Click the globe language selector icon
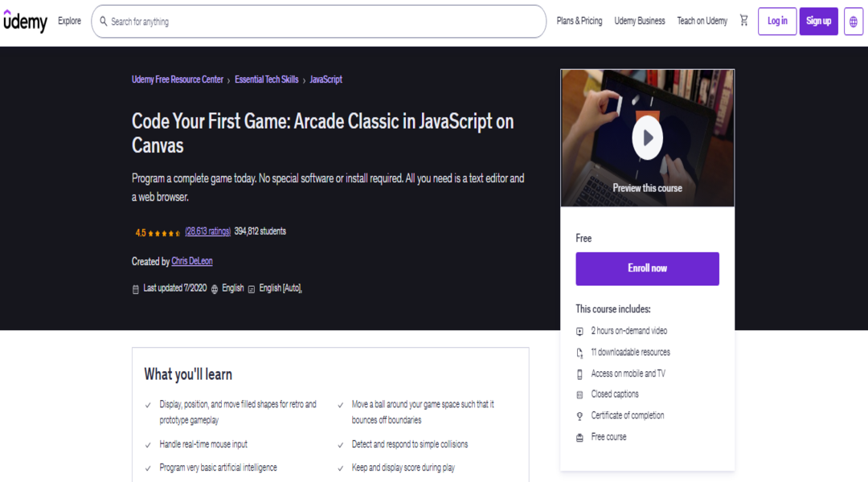 click(x=853, y=22)
